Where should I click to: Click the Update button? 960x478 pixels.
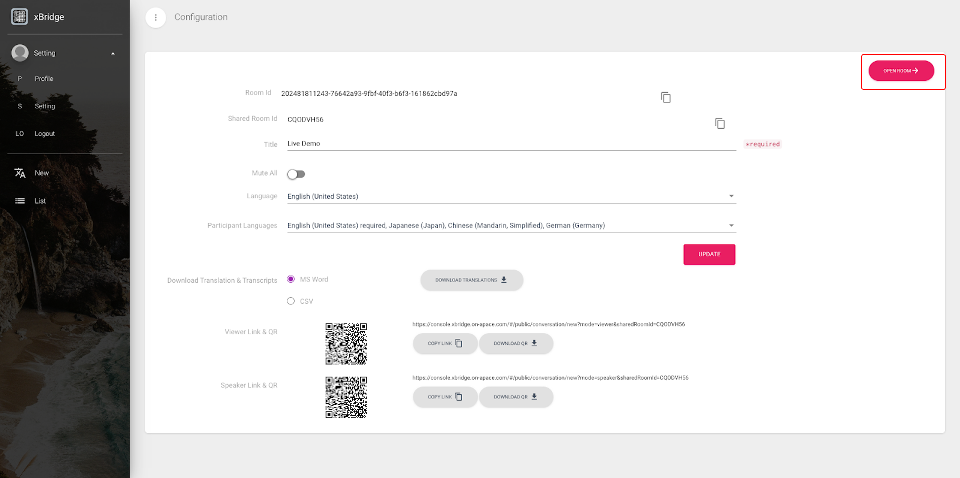coord(709,254)
